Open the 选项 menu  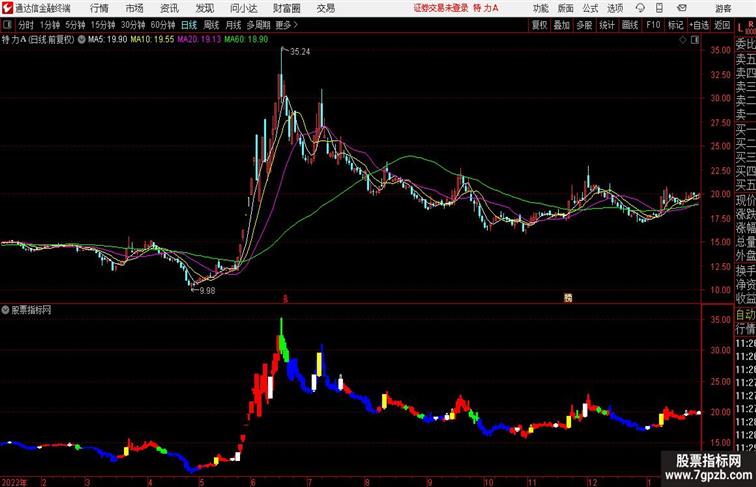(615, 8)
